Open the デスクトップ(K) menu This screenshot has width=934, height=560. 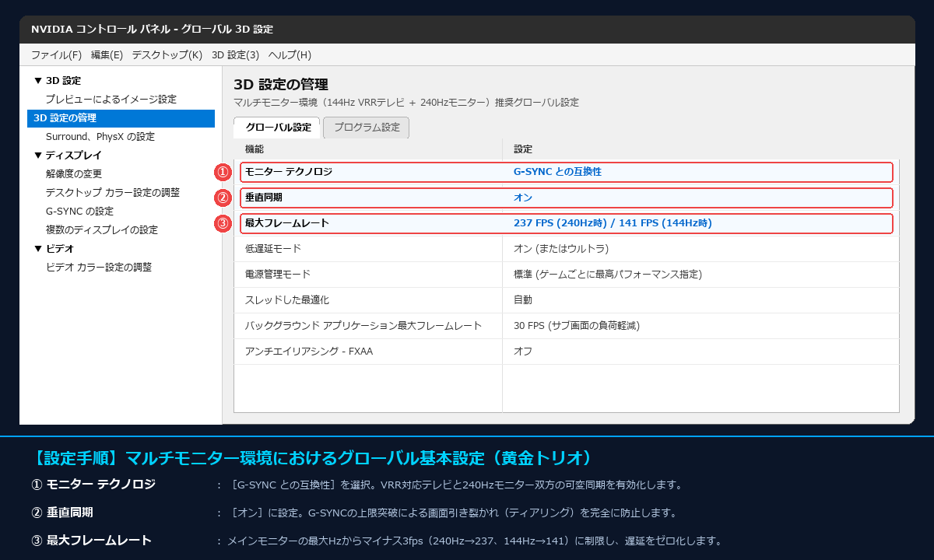coord(167,55)
